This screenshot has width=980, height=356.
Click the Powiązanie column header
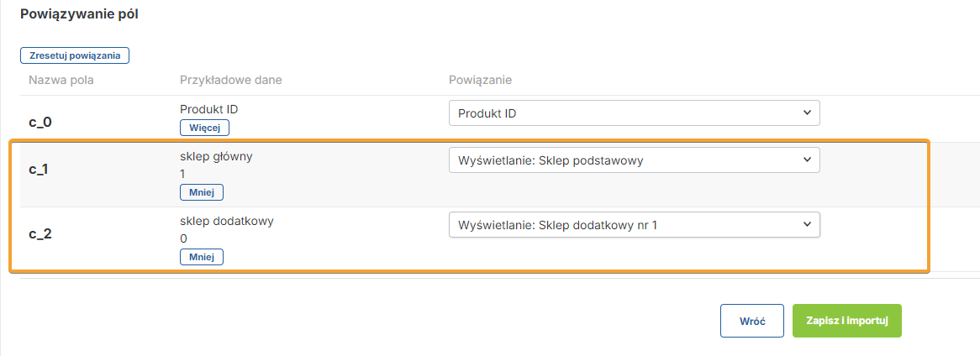click(481, 80)
